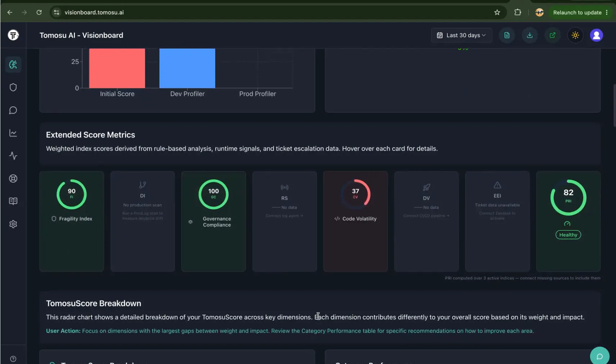The width and height of the screenshot is (616, 364).
Task: Click the browser back arrow
Action: pyautogui.click(x=10, y=12)
